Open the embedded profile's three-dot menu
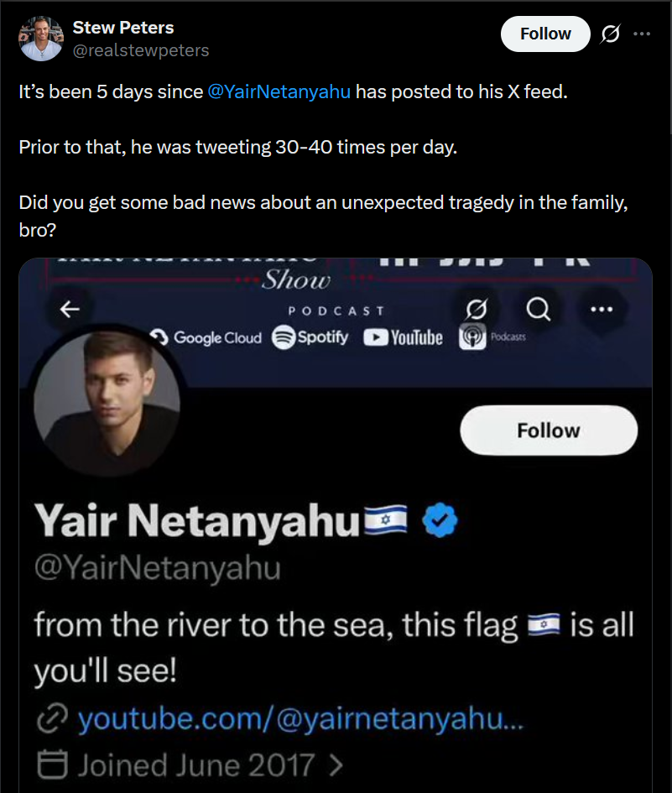 tap(602, 310)
